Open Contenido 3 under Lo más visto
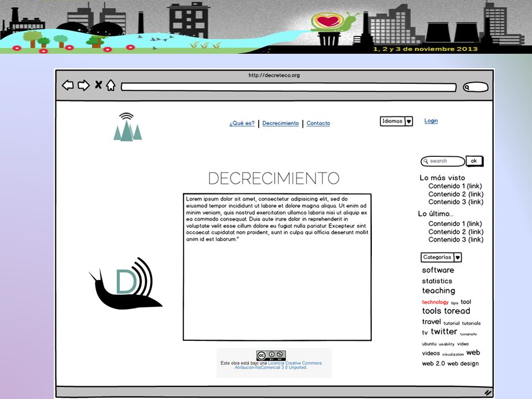Screen dimensions: 532x399 pos(456,202)
